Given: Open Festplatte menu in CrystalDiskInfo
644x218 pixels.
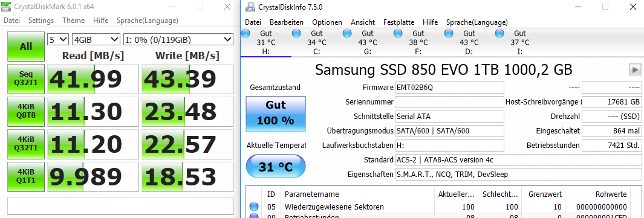Looking at the screenshot, I should tap(399, 22).
